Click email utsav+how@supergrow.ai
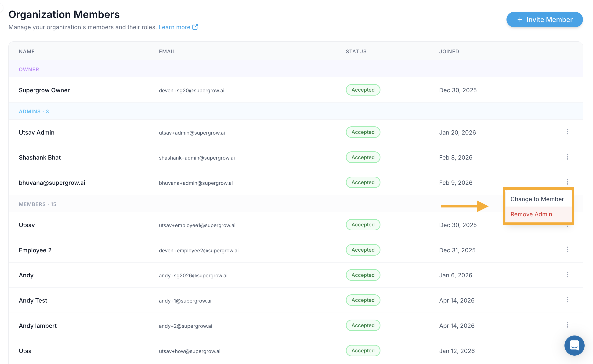Screen dimensions: 593x364 coord(190,351)
